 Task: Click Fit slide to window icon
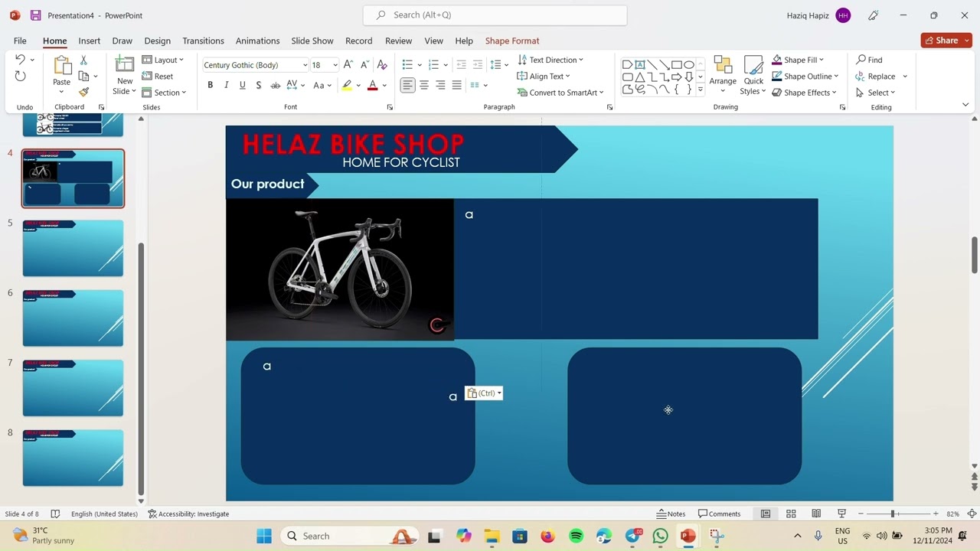[972, 514]
